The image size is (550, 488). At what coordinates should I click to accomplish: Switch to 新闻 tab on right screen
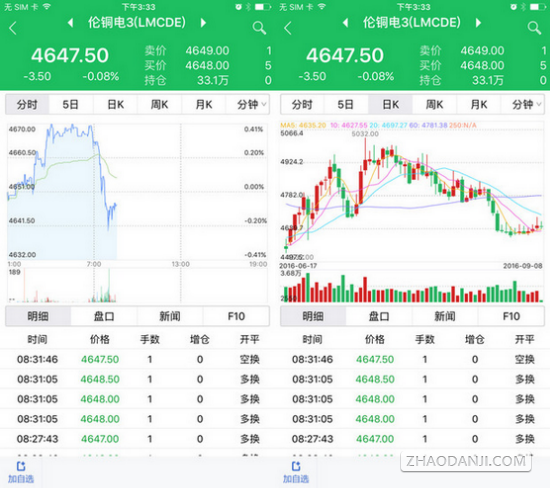445,316
